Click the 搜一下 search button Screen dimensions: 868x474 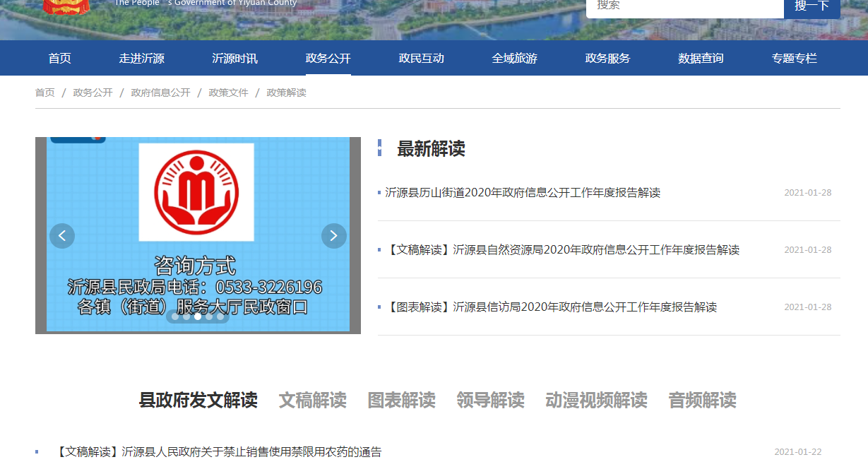(811, 6)
